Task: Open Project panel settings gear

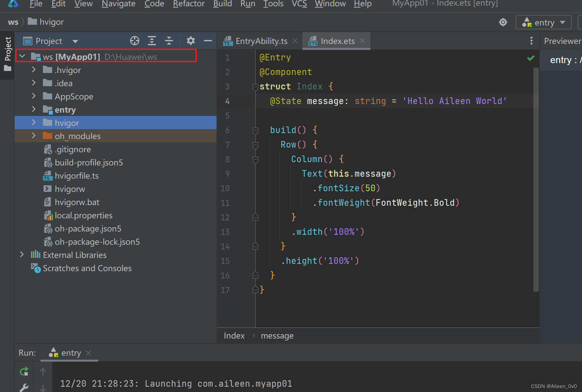Action: 190,41
